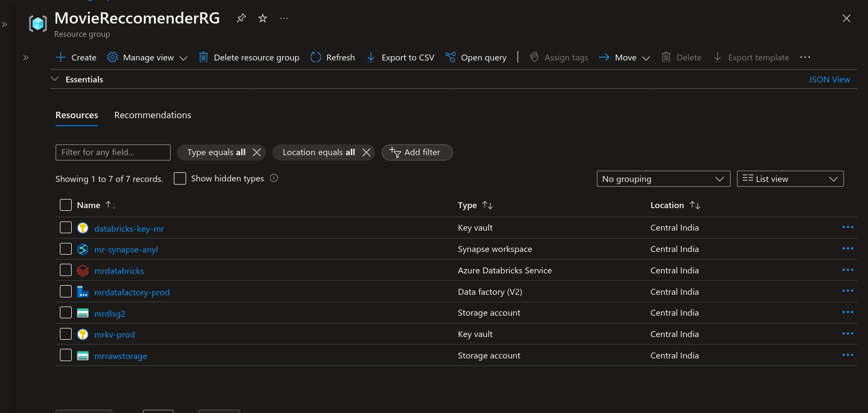Check the mrdatabricks row checkbox
Screen dimensions: 868x413
pos(66,270)
